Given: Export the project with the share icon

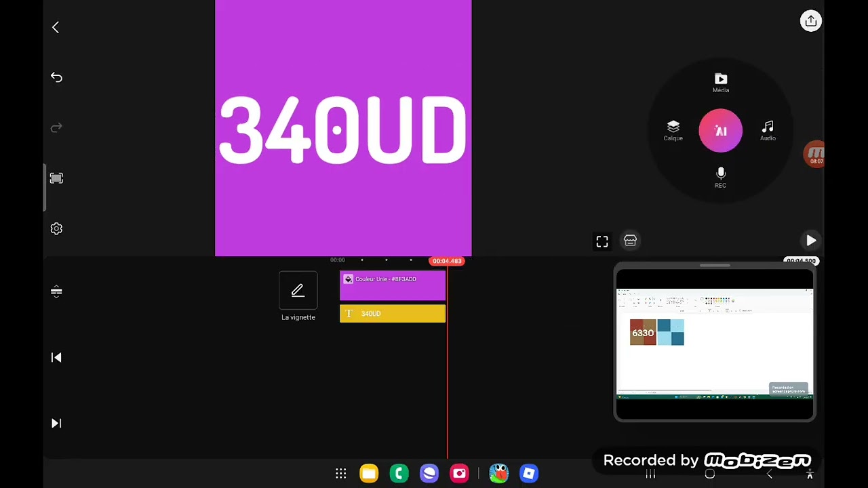Looking at the screenshot, I should click(x=810, y=21).
